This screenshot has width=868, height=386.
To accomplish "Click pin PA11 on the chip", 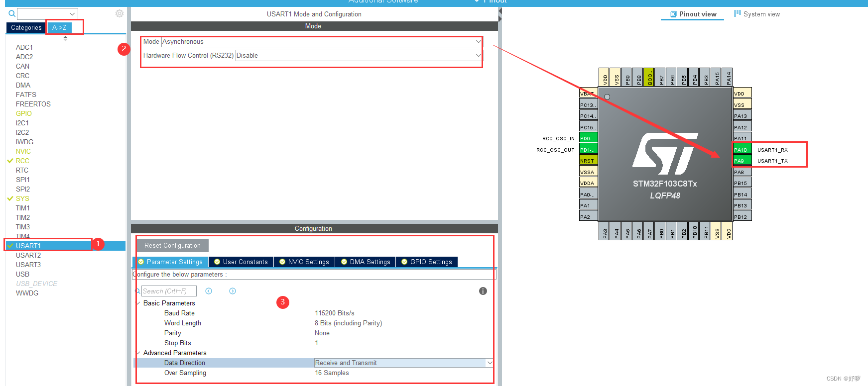I will tap(742, 138).
